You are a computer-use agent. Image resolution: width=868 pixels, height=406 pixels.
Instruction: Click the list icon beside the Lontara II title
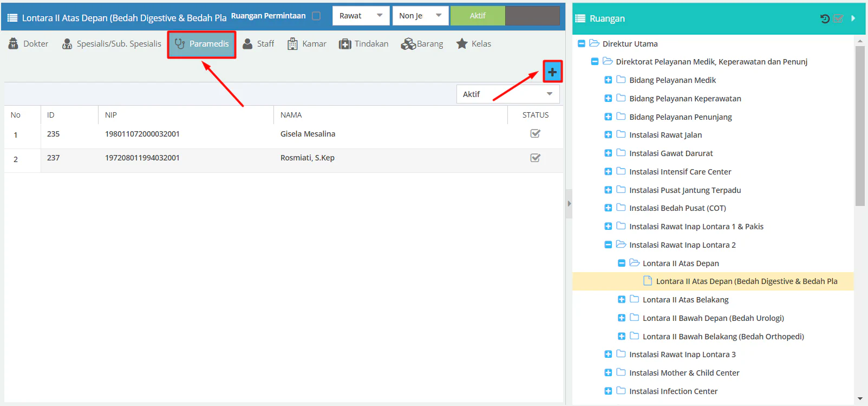[12, 18]
